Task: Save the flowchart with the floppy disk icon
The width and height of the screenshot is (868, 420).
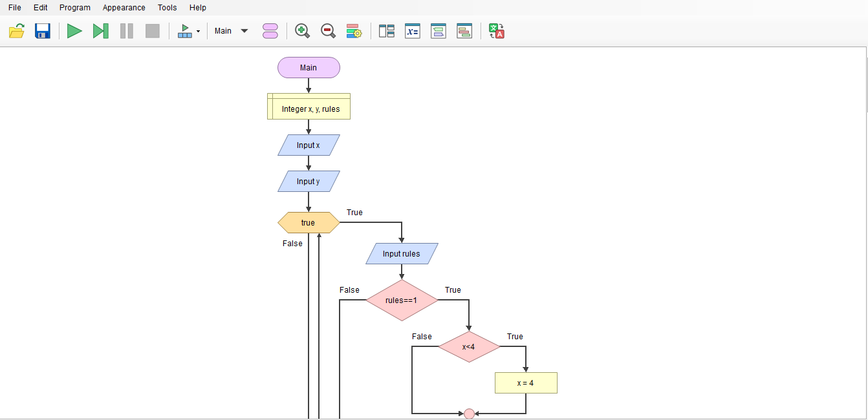Action: 43,31
